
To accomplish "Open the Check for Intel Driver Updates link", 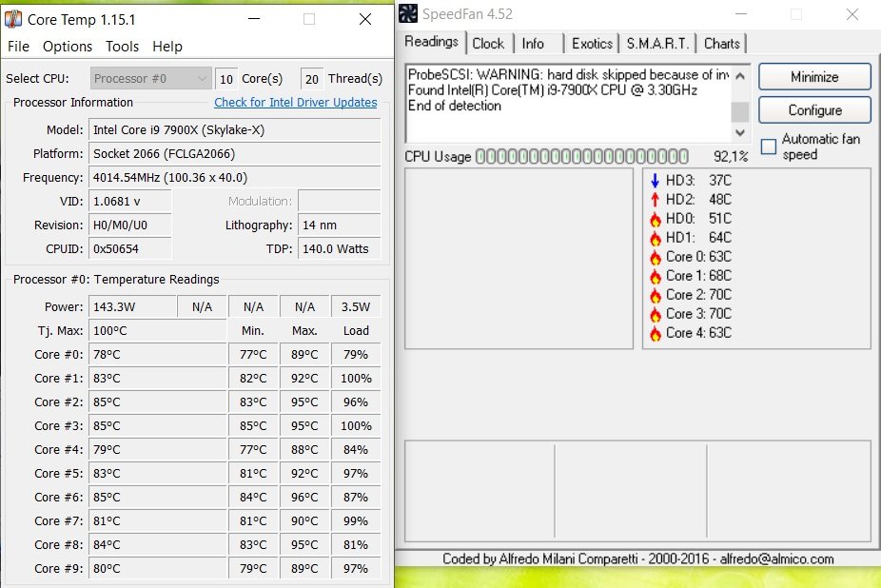I will (296, 103).
